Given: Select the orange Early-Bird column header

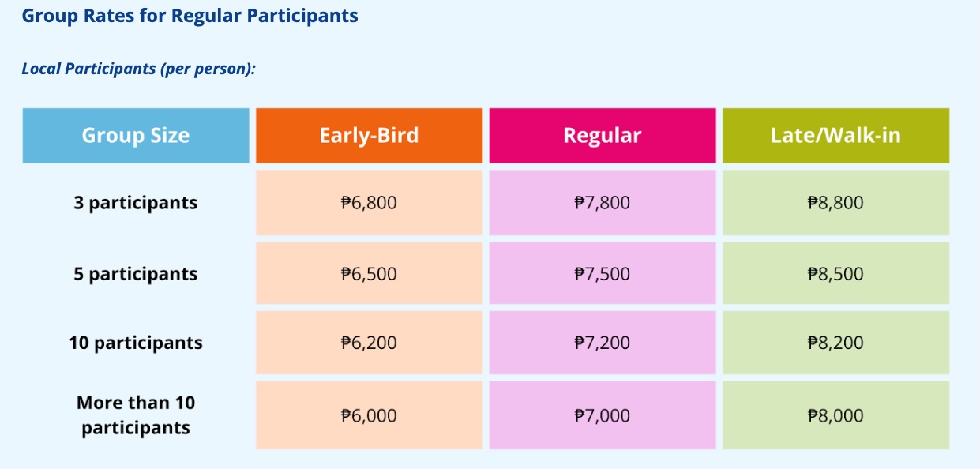Looking at the screenshot, I should pos(369,136).
